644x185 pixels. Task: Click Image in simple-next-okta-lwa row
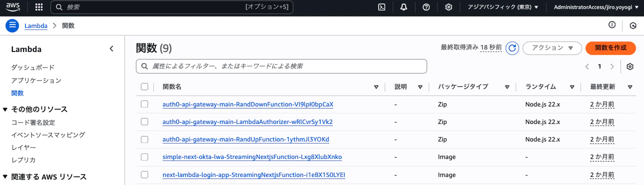(447, 157)
